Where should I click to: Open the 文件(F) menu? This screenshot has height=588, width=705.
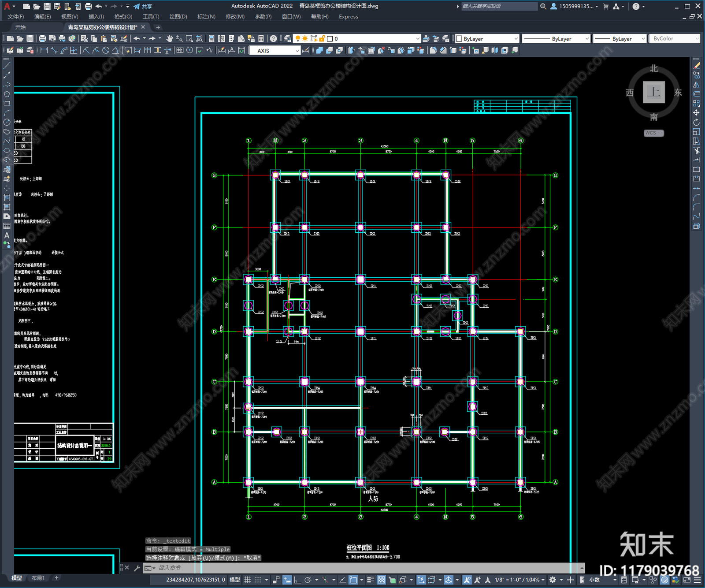click(x=15, y=17)
